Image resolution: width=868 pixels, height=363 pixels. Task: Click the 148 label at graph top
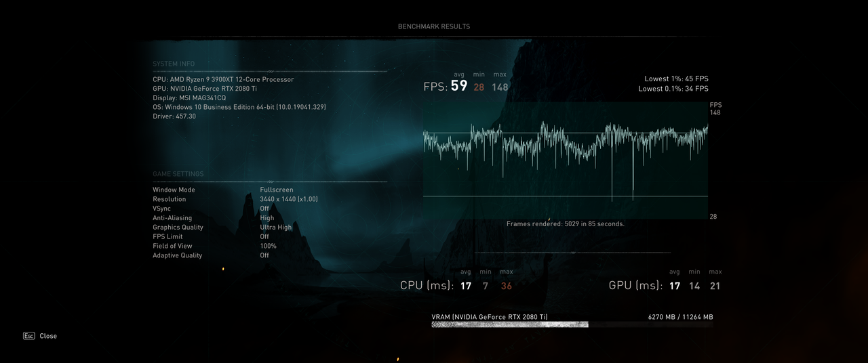tap(715, 112)
